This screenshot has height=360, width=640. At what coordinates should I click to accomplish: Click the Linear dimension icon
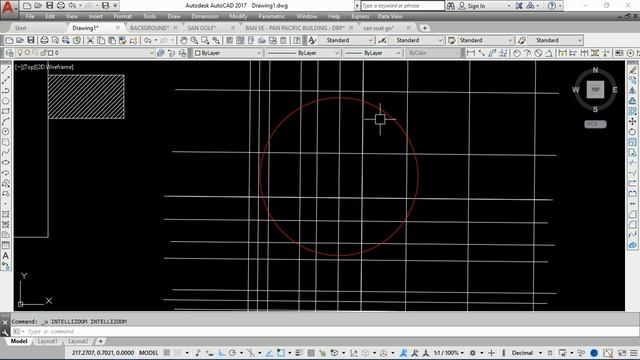tap(471, 53)
